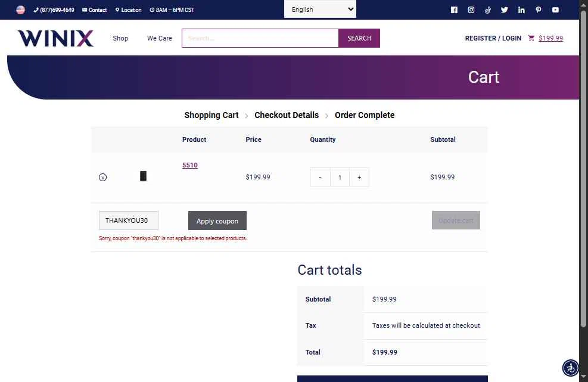Open REGISTER / LOGIN
This screenshot has width=588, height=382.
tap(493, 38)
